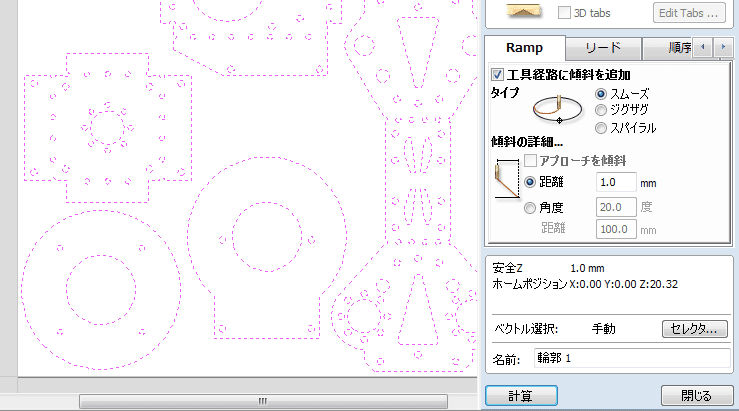The width and height of the screenshot is (739, 411).
Task: Switch to the Ramp tab
Action: (525, 48)
